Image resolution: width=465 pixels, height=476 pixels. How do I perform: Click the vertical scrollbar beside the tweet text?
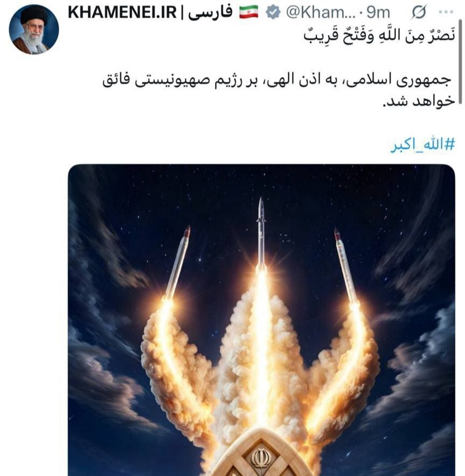[x=460, y=62]
